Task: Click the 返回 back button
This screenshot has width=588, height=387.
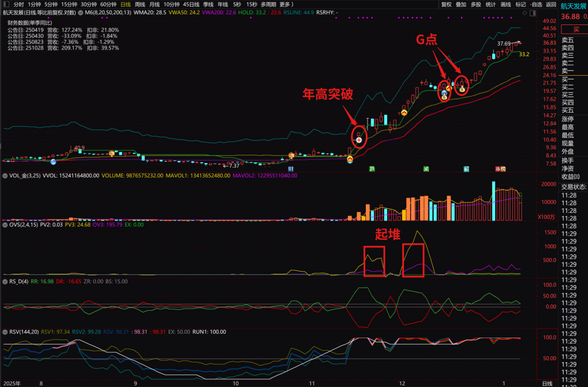Action: [x=551, y=4]
